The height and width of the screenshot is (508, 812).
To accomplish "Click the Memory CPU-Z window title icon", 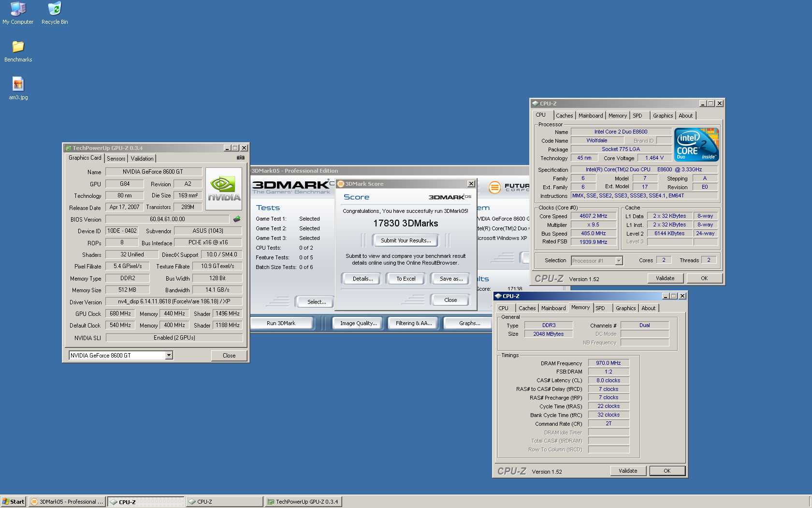I will [x=498, y=296].
